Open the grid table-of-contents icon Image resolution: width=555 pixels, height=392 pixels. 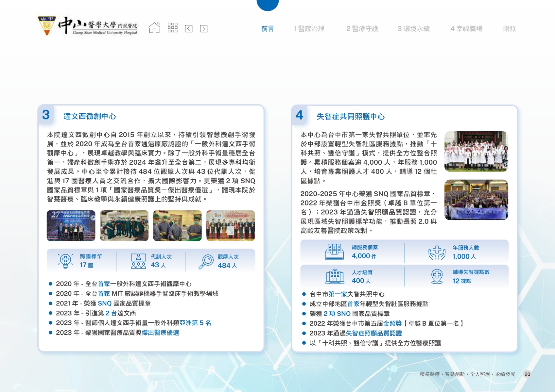pyautogui.click(x=172, y=28)
